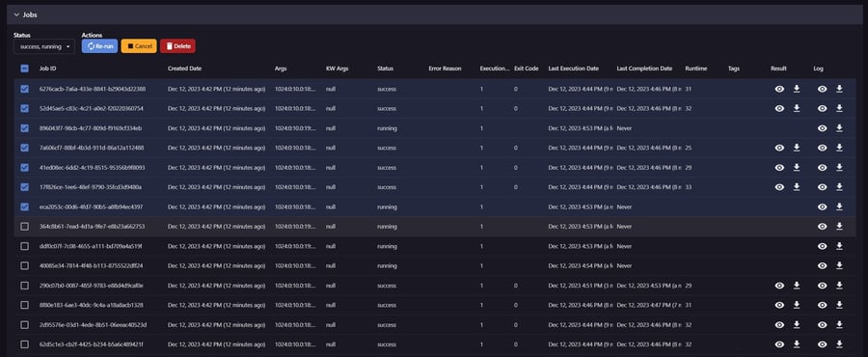Download log of running job 364c8b61
868x357 pixels.
point(839,227)
